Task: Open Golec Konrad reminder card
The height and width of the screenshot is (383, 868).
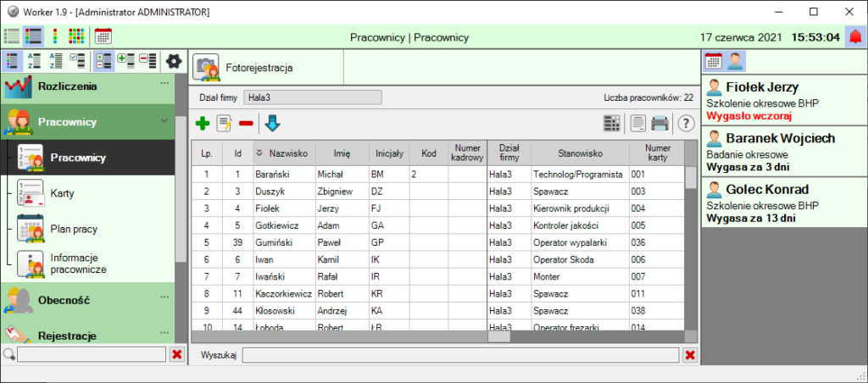Action: point(784,202)
